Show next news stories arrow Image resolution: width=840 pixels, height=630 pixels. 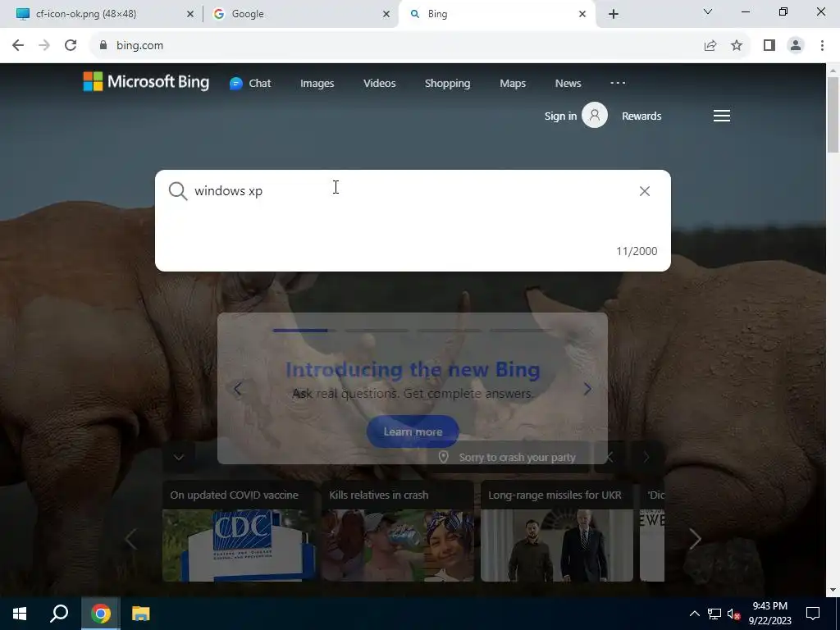pyautogui.click(x=696, y=539)
